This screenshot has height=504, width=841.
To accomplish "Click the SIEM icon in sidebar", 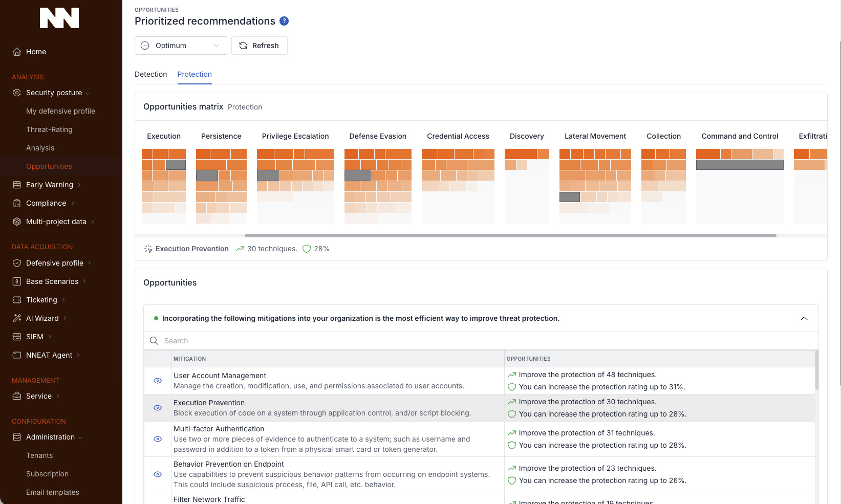I will 17,337.
